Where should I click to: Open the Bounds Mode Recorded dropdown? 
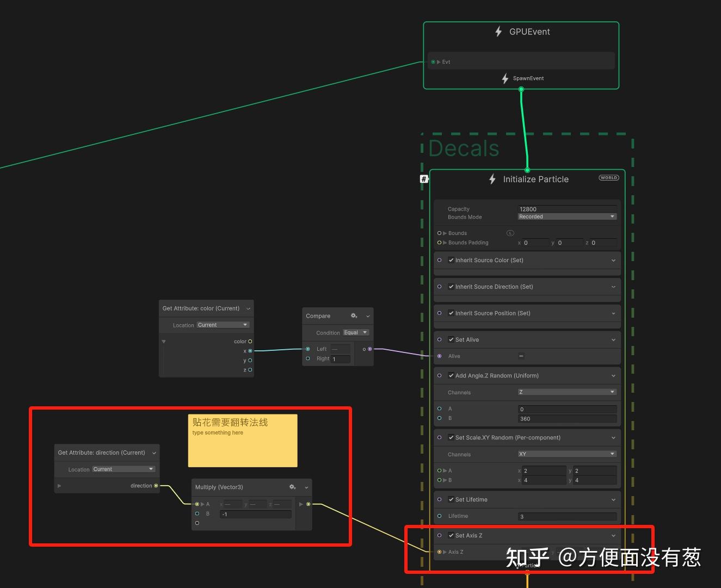pos(567,216)
